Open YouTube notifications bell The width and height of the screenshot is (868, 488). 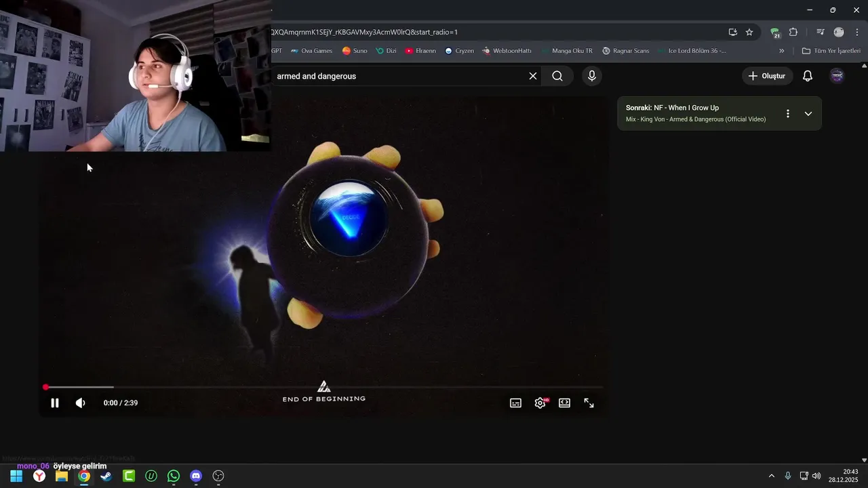pyautogui.click(x=808, y=76)
